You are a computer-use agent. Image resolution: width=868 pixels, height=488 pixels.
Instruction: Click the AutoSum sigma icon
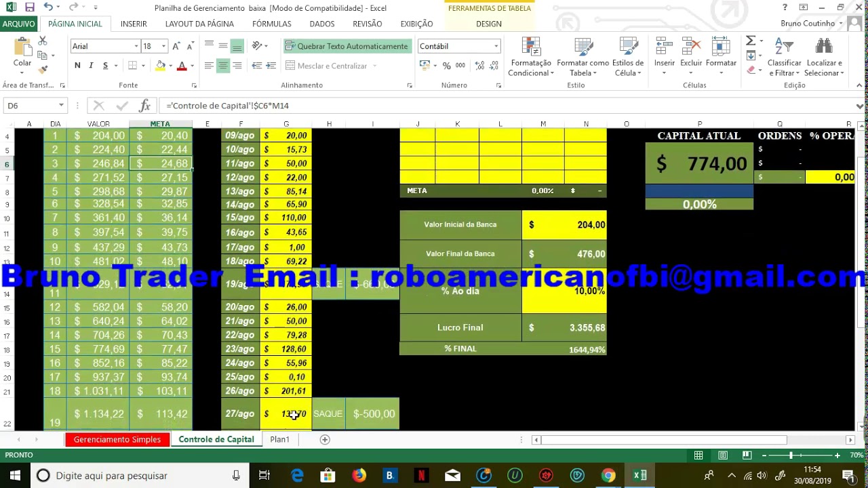(x=751, y=41)
